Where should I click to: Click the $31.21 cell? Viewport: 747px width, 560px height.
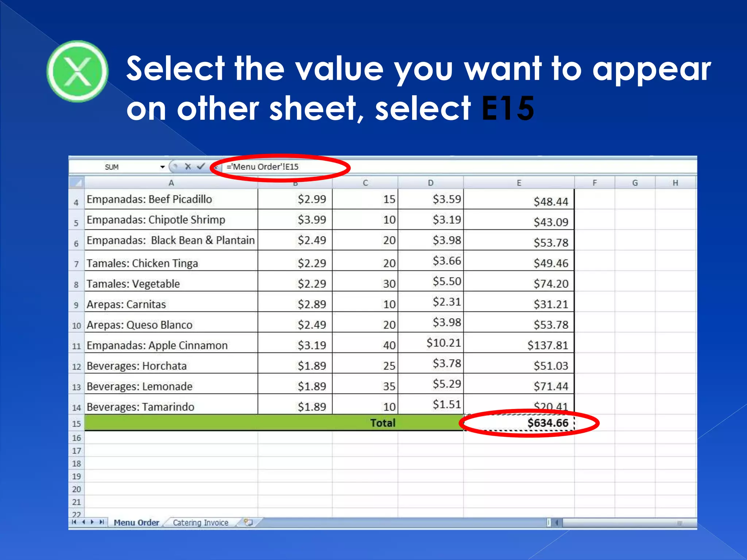pos(519,302)
